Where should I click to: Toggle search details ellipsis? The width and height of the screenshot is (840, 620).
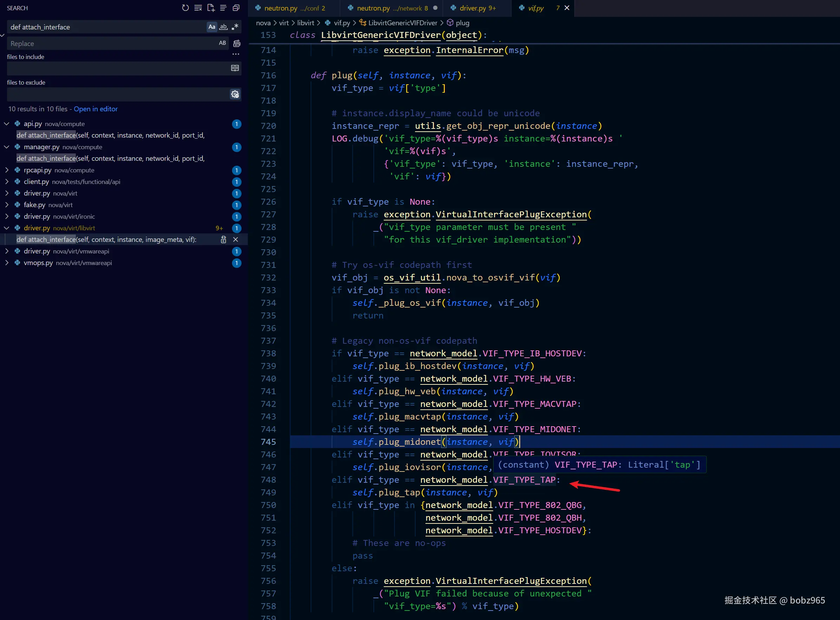pyautogui.click(x=236, y=54)
